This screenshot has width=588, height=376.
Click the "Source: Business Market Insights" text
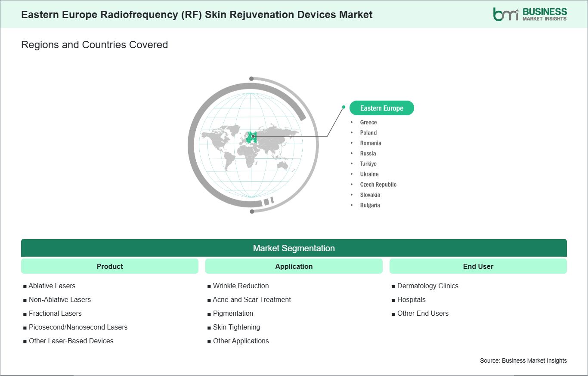[x=523, y=361]
